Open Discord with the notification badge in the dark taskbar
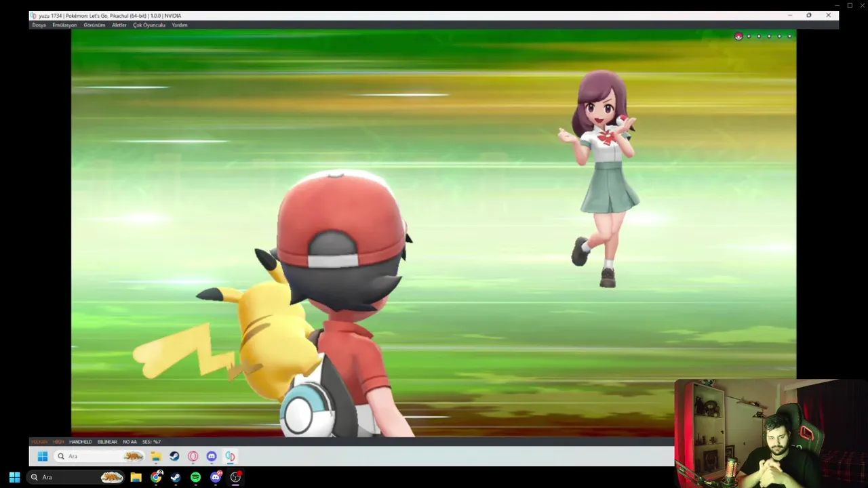This screenshot has height=488, width=868. click(216, 477)
